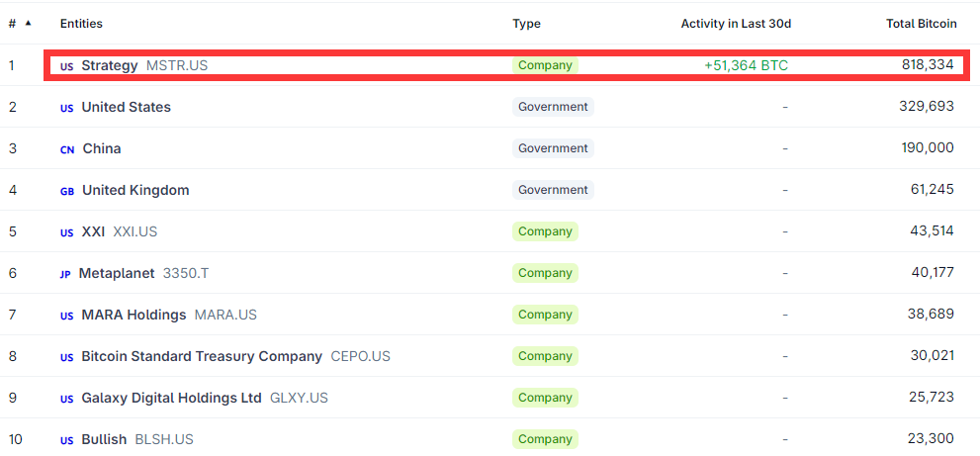Click the 61,245 total for United Kingdom
This screenshot has width=980, height=456.
point(933,190)
